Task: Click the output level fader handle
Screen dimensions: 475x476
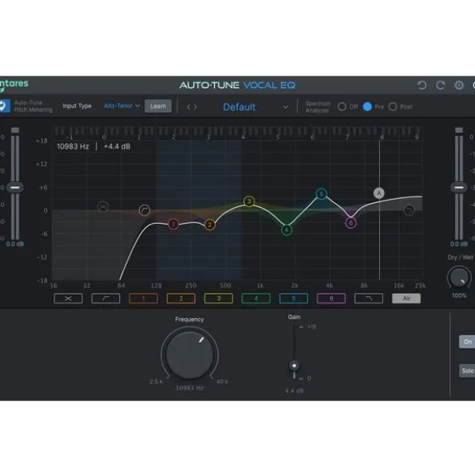Action: [459, 188]
